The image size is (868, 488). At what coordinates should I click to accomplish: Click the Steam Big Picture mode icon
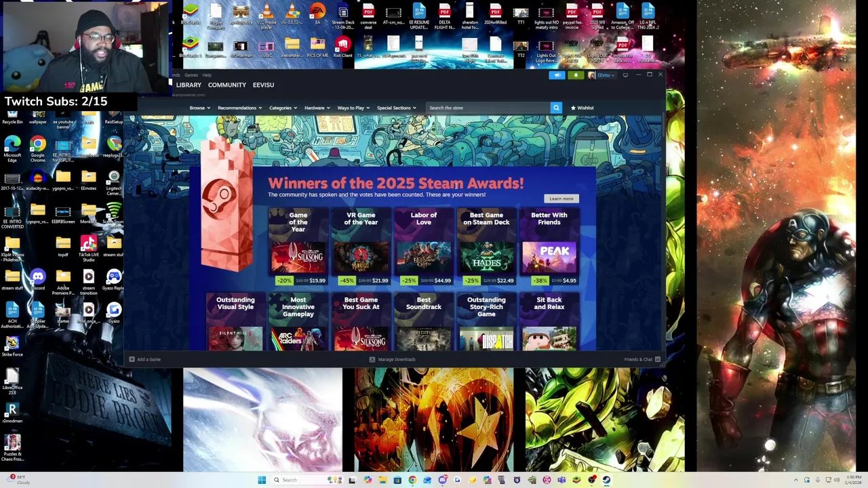[625, 75]
